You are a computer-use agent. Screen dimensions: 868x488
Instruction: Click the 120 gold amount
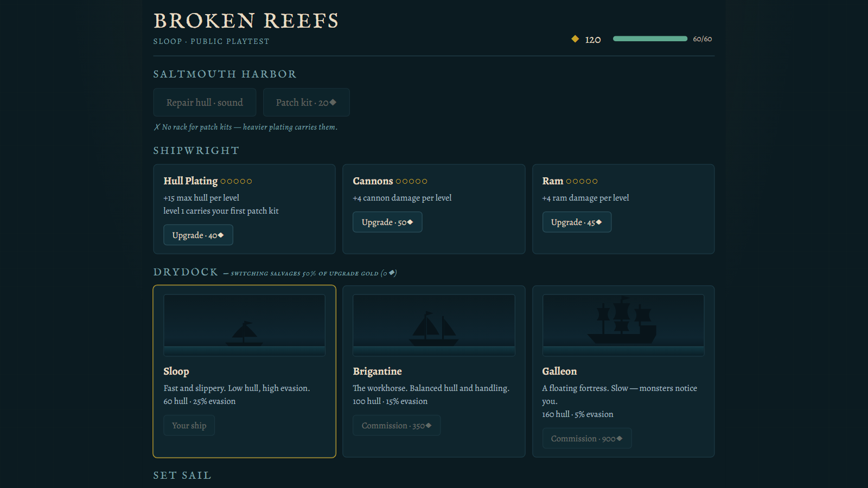[593, 40]
